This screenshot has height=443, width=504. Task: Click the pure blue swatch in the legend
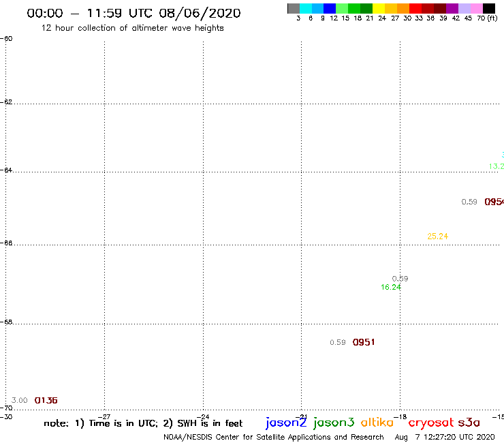330,8
